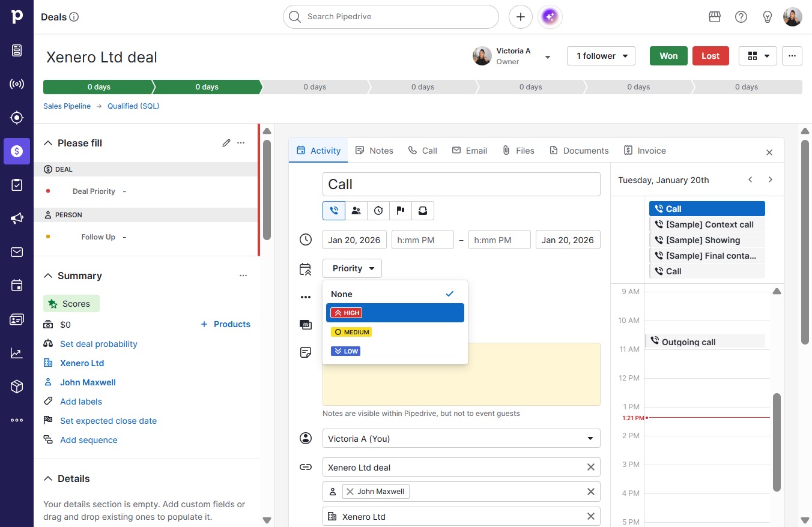The height and width of the screenshot is (527, 812).
Task: Choose HIGH priority option
Action: pyautogui.click(x=395, y=313)
